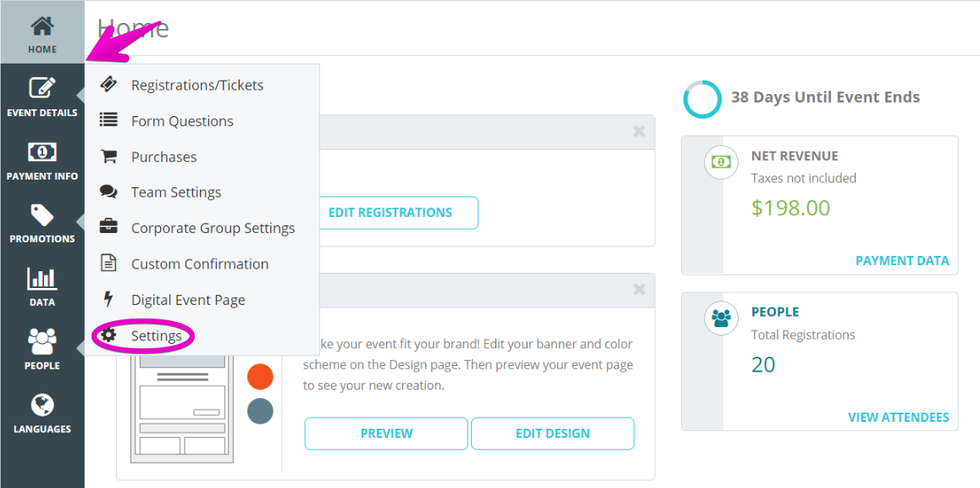Click the ticket icon beside Registrations/Tickets
This screenshot has height=488, width=980.
coord(108,85)
